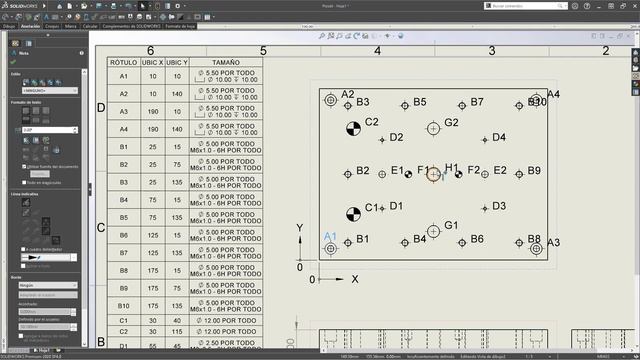Open the Borde dropdown showing Ninguno
Image resolution: width=640 pixels, height=360 pixels.
(48, 285)
